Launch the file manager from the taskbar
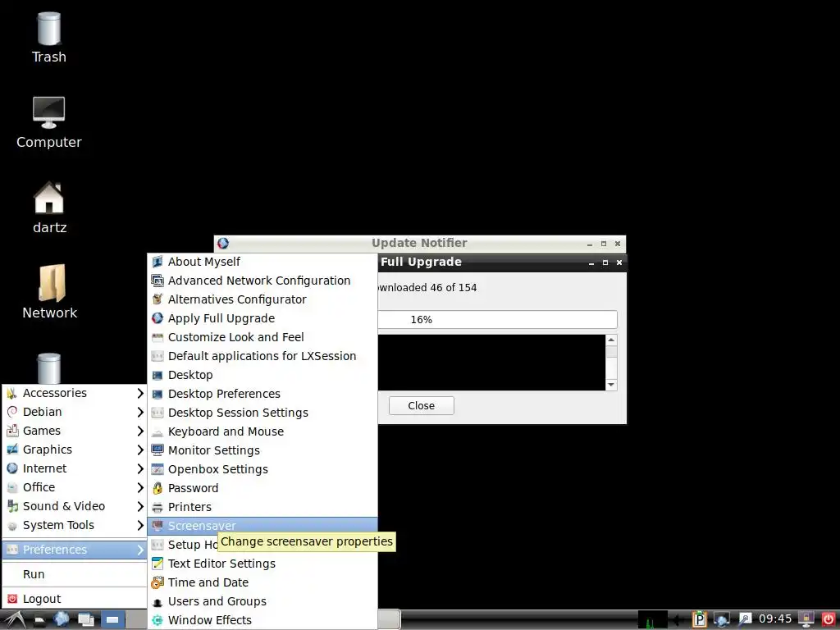Image resolution: width=840 pixels, height=630 pixels. click(x=39, y=620)
